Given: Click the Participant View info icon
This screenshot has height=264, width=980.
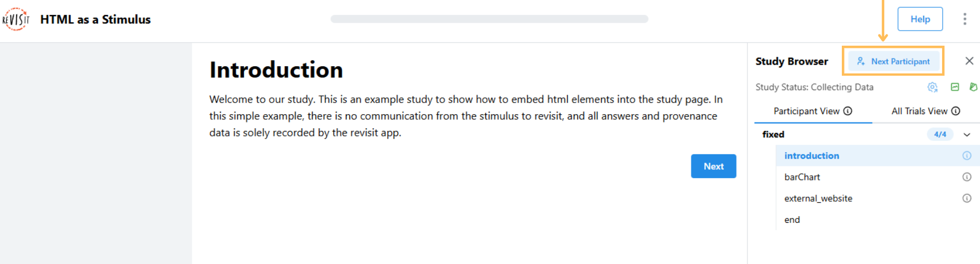Looking at the screenshot, I should pyautogui.click(x=848, y=111).
